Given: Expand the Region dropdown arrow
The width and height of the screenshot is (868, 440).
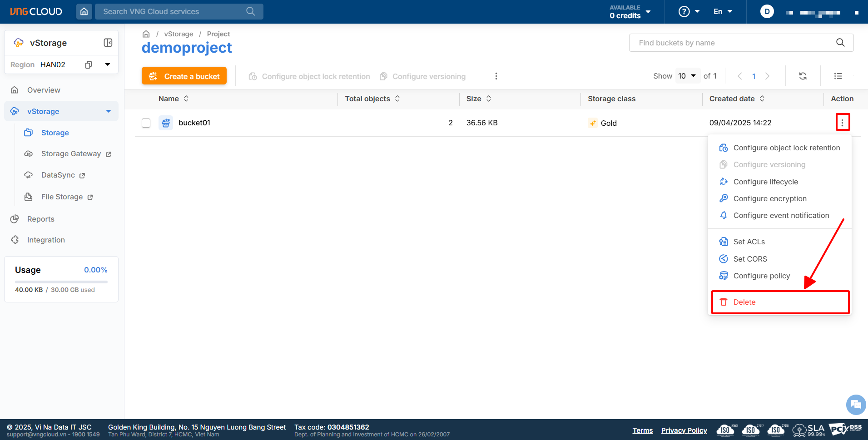Looking at the screenshot, I should point(108,64).
